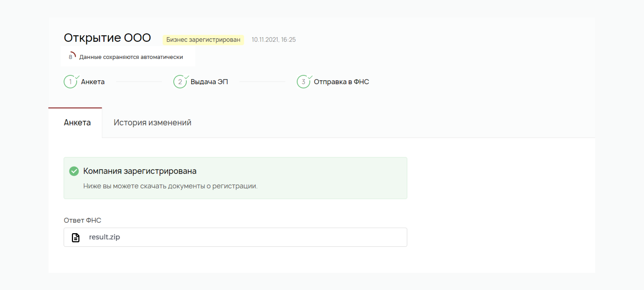Click the text about downloading registration documents
Viewport: 644px width, 290px height.
(x=170, y=186)
